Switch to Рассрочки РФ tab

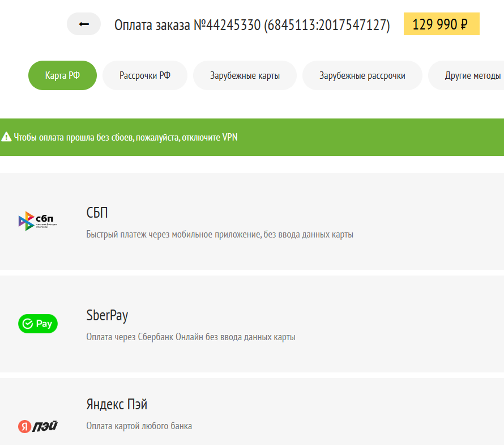144,75
